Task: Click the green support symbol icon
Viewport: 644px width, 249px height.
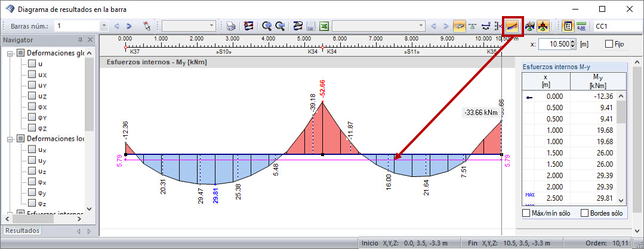Action: [x=473, y=26]
